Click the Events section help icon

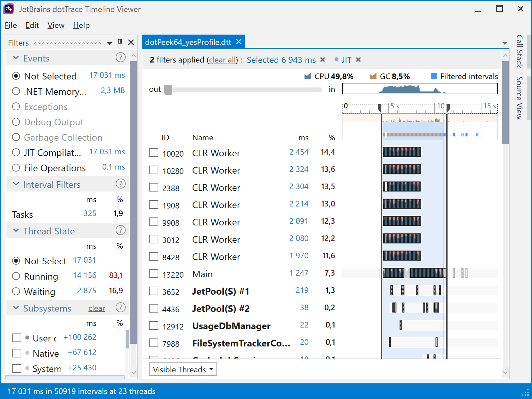[x=120, y=58]
